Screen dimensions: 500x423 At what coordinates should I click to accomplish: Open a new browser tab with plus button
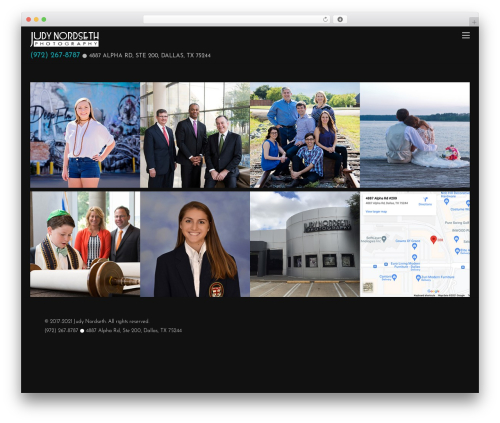474,22
